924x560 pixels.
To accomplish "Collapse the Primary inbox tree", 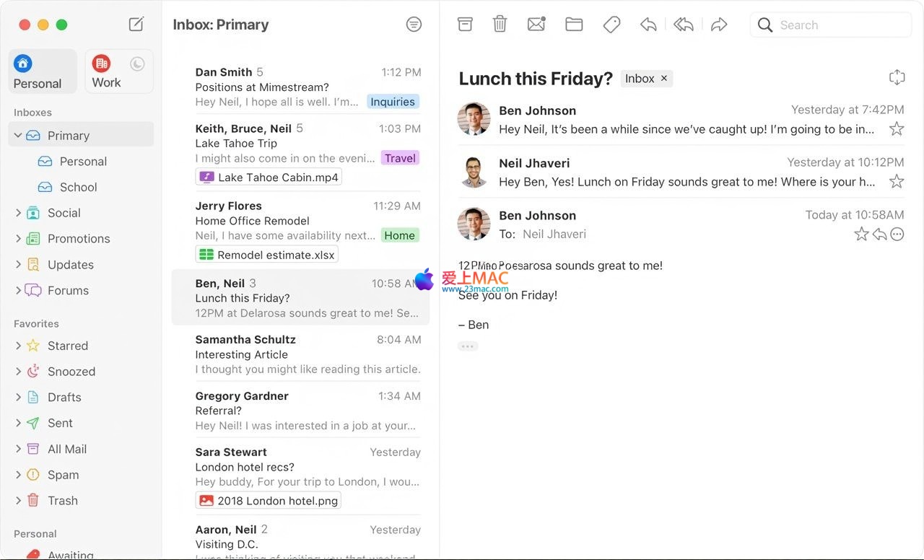I will point(18,136).
